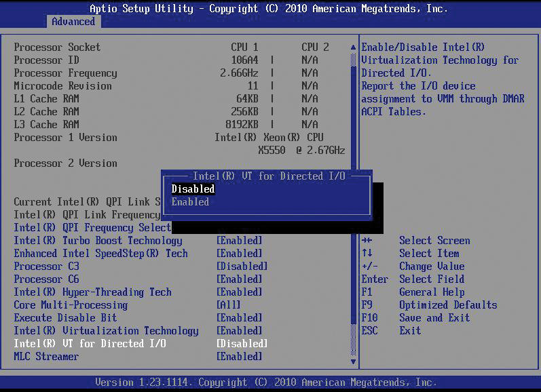Open Processor C3 [Disabled] value

(242, 266)
